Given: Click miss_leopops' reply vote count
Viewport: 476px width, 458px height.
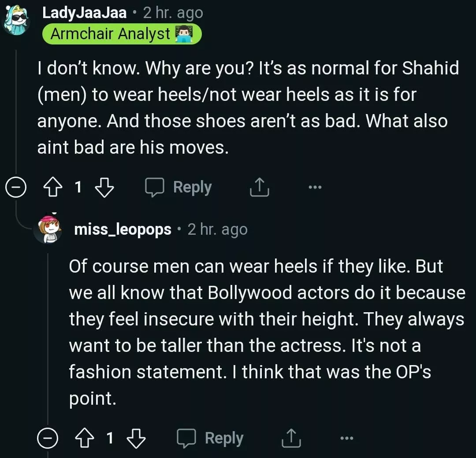Looking at the screenshot, I should pyautogui.click(x=110, y=438).
